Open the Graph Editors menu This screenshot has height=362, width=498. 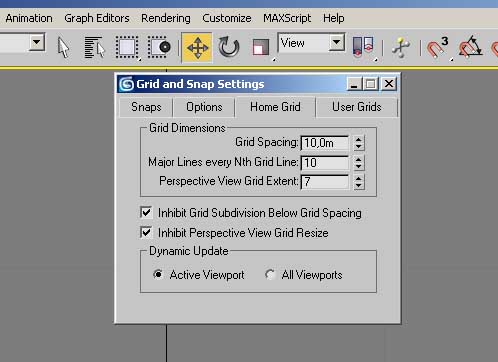[x=97, y=18]
